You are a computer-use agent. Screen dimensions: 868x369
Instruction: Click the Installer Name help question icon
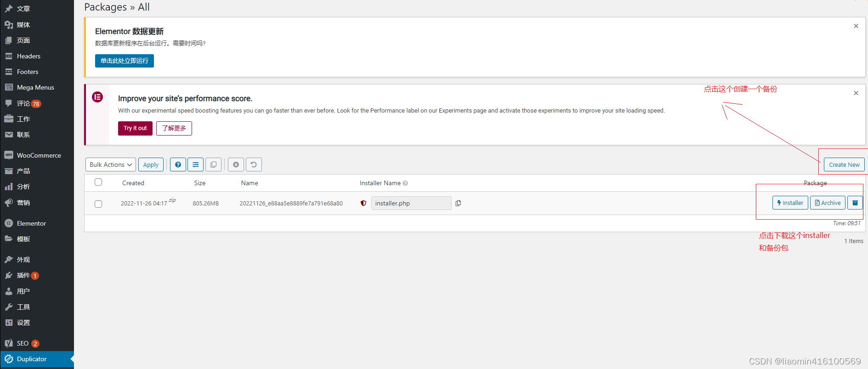click(x=405, y=183)
